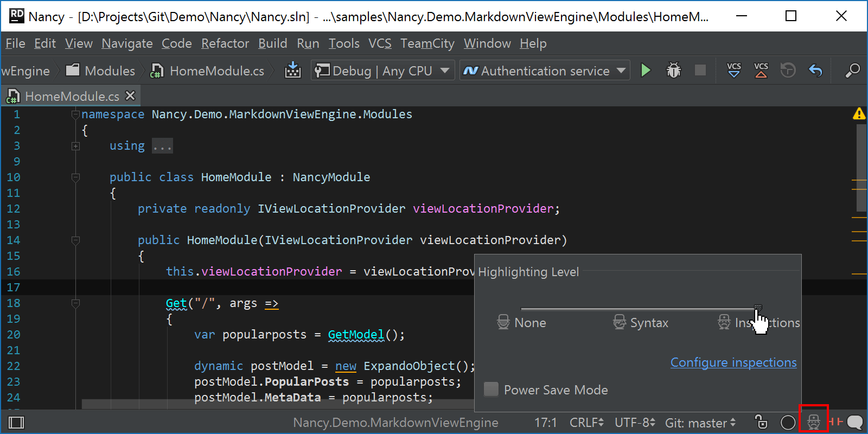868x434 pixels.
Task: Click the Rider RD logo in title bar
Action: pos(16,16)
